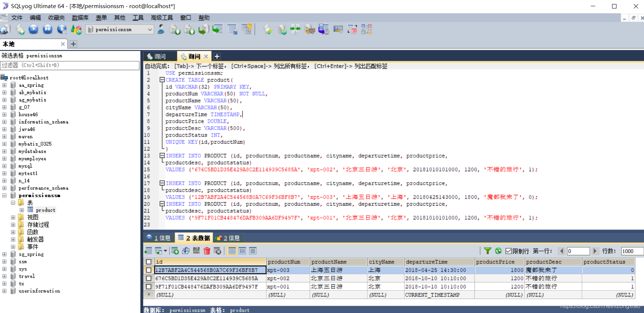
Task: Switch to the 3 信息 result tab
Action: [x=228, y=238]
